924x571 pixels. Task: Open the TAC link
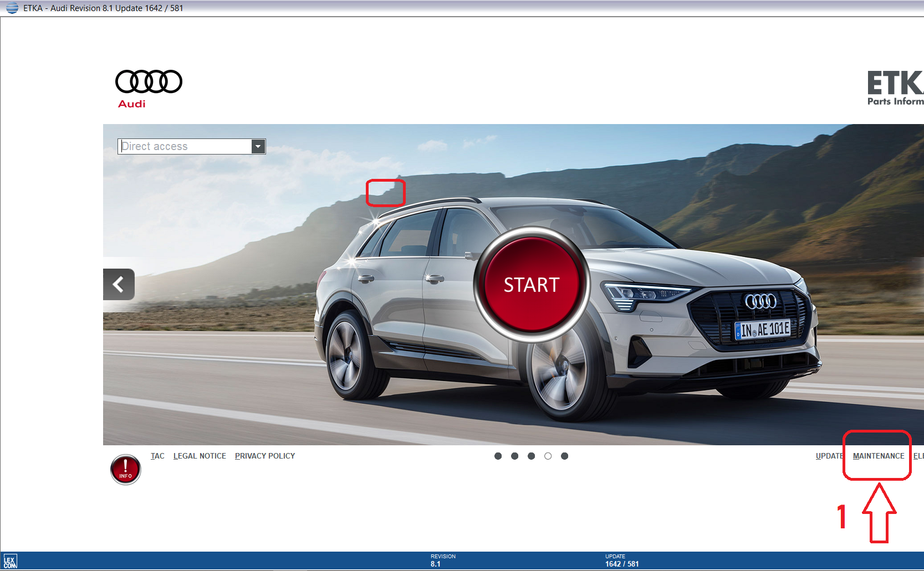click(157, 456)
